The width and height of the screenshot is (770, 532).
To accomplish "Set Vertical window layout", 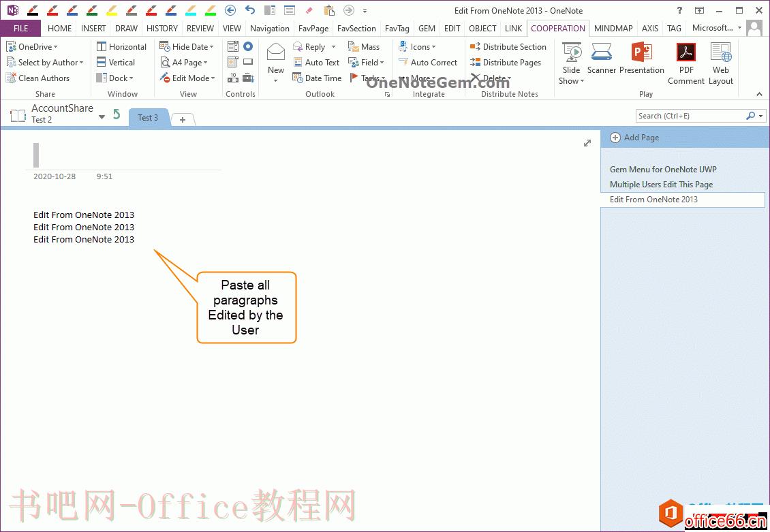I will click(115, 63).
